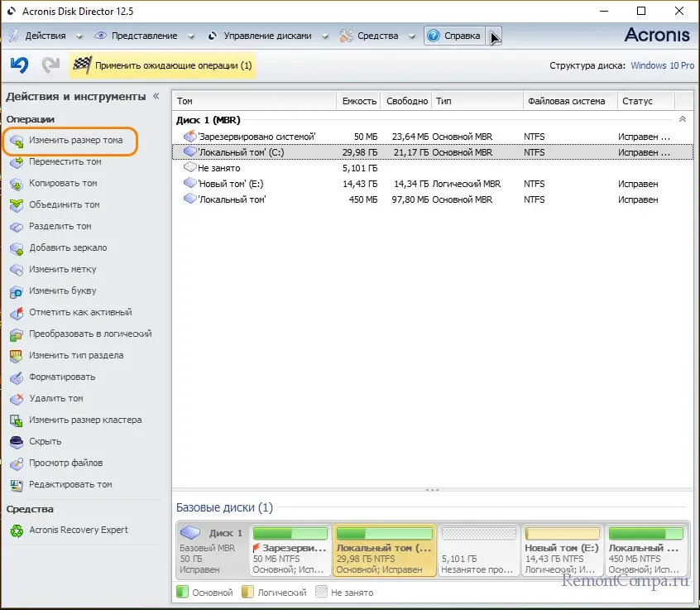Select the Зарезерви... partition block in disk map
This screenshot has width=700, height=610.
click(x=290, y=550)
